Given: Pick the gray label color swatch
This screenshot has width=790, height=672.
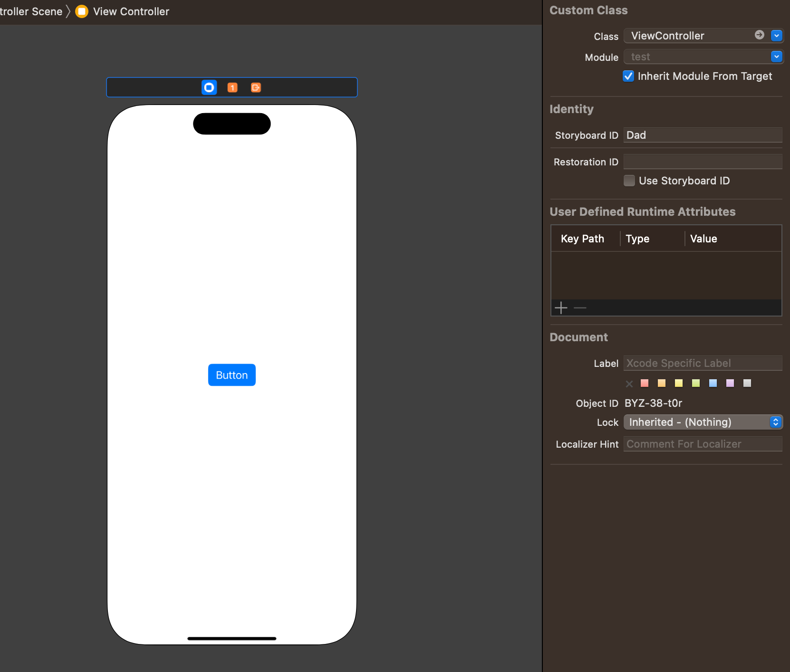Looking at the screenshot, I should pyautogui.click(x=747, y=383).
